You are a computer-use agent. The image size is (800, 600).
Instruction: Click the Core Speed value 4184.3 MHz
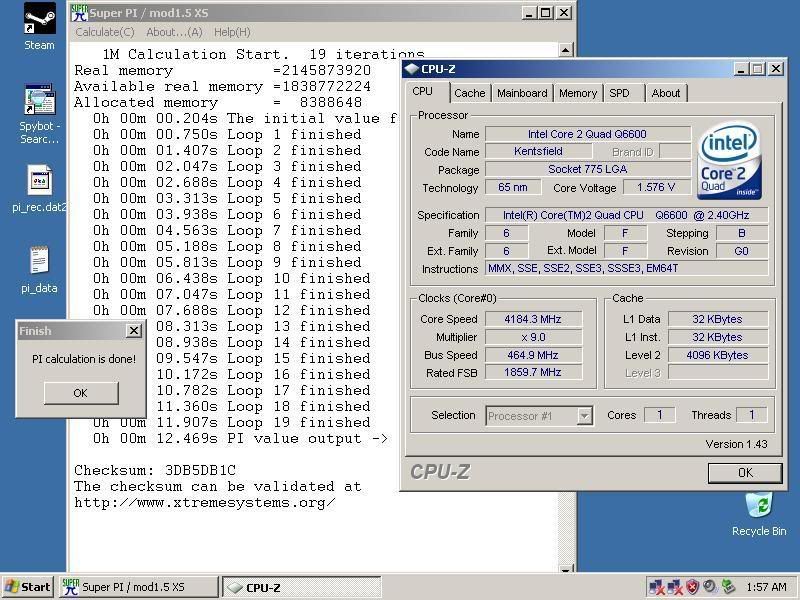click(533, 319)
